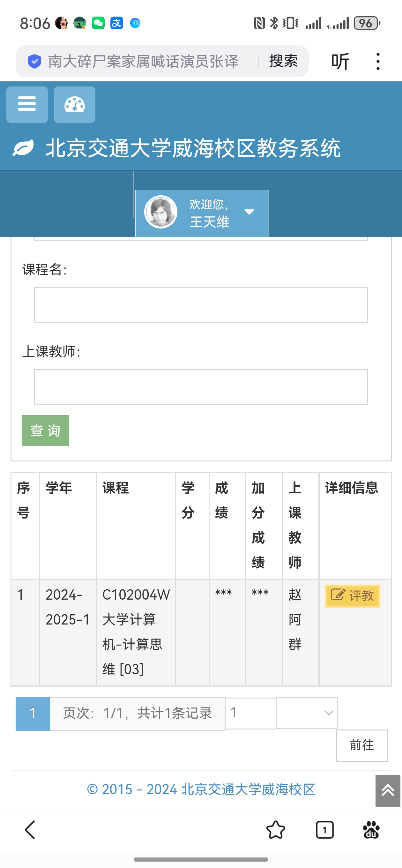Screen dimensions: 402x868
Task: Tap the 搜索 search button
Action: tap(283, 61)
